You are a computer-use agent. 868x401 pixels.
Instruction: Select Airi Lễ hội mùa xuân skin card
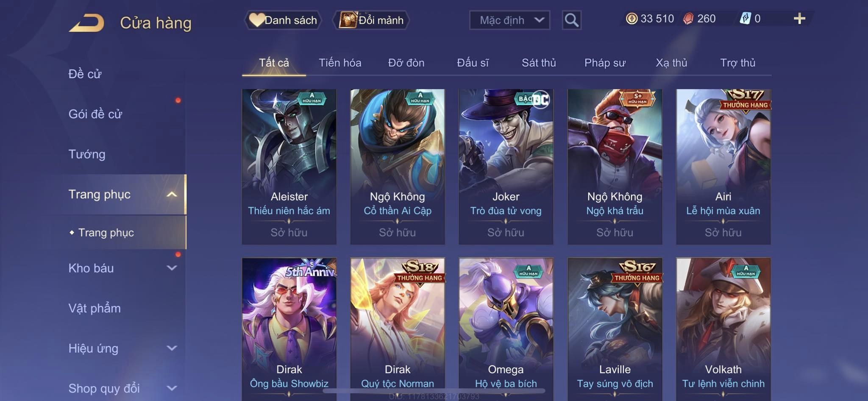coord(723,167)
